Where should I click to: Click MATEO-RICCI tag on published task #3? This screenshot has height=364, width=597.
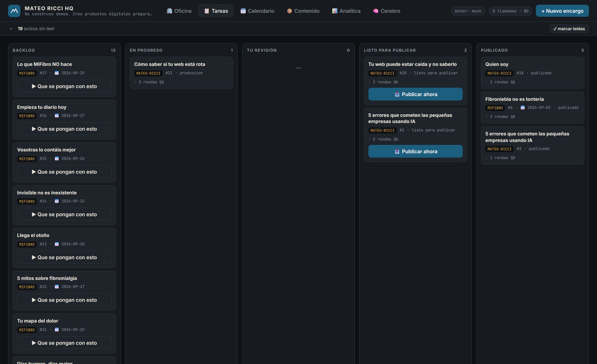499,149
